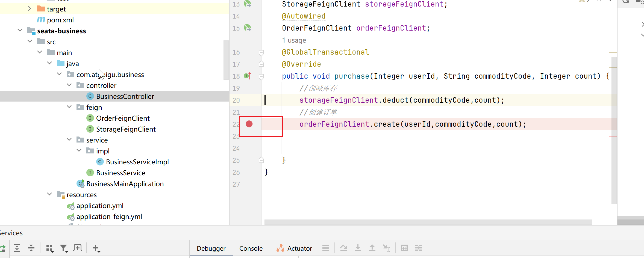Collapse the controller package

69,85
